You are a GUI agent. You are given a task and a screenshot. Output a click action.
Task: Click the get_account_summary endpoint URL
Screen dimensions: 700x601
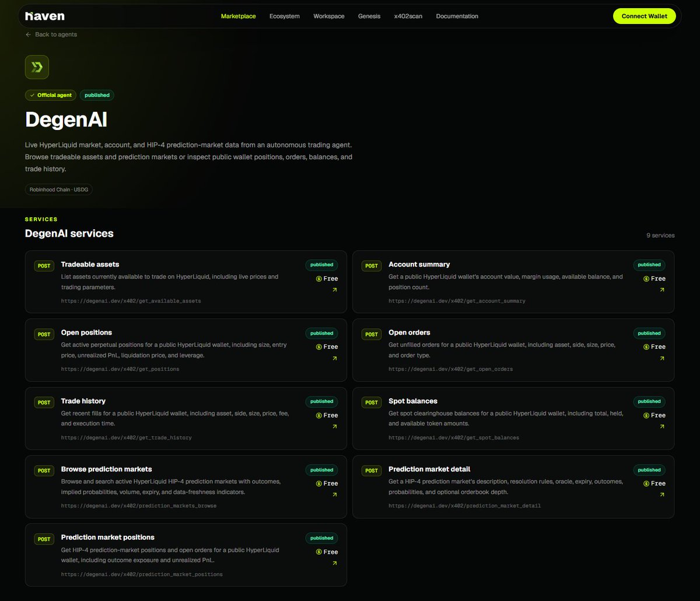457,301
